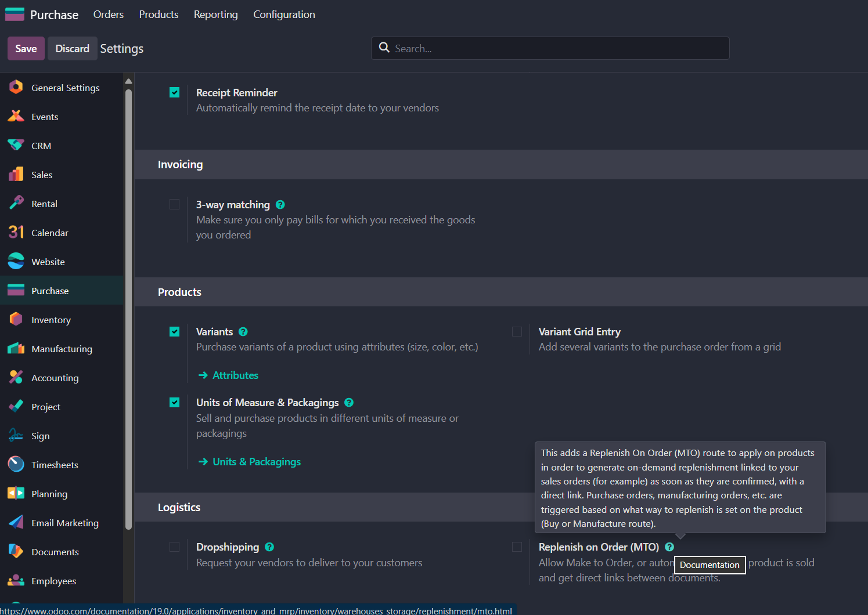This screenshot has height=615, width=868.
Task: Open CRM settings via sidebar icon
Action: pos(16,146)
